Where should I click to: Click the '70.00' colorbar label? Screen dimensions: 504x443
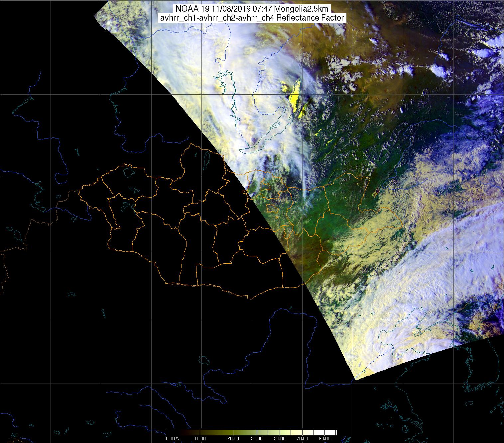point(303,438)
